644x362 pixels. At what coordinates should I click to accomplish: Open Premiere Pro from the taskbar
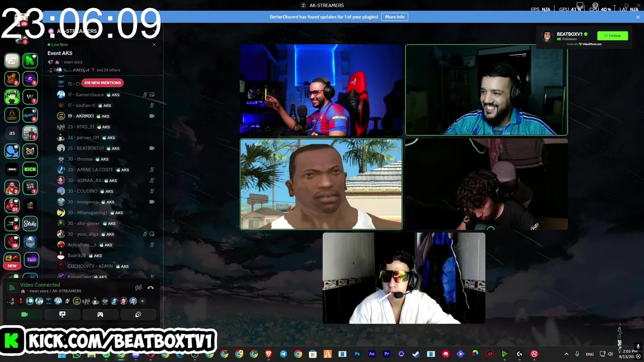click(x=386, y=354)
